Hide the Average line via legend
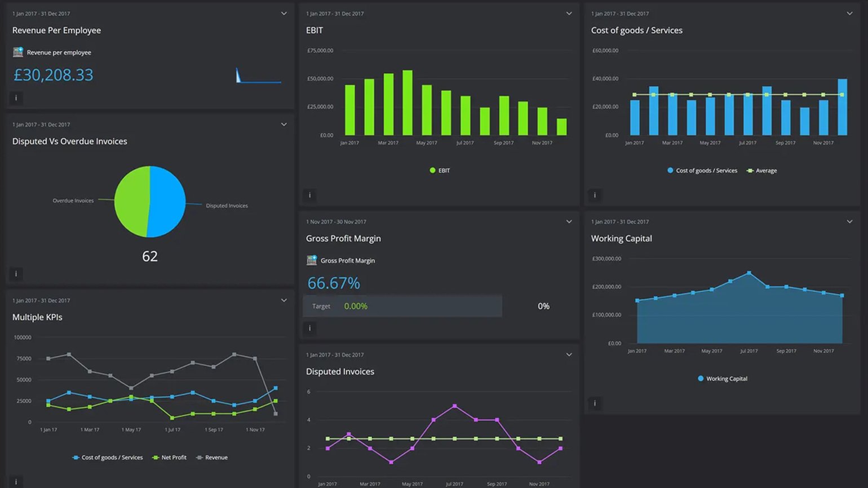 coord(761,171)
